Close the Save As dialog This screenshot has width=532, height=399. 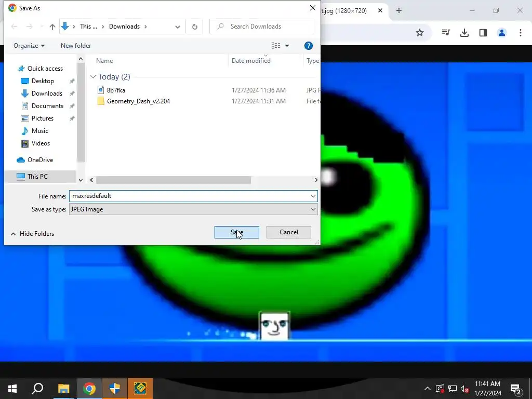[312, 8]
